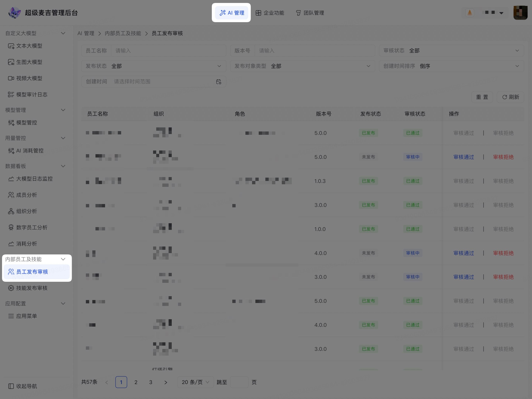Viewport: 532px width, 399px height.
Task: Select 员工发布审核 in the sidebar
Action: coord(37,272)
